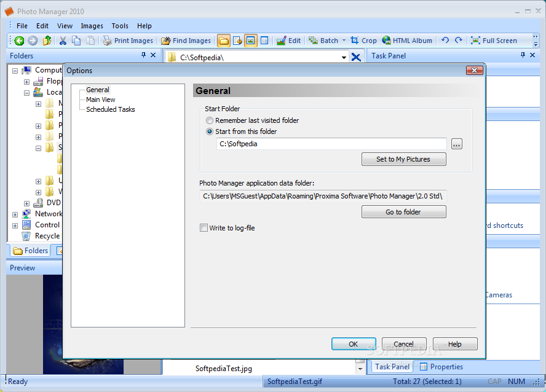Pin the Folders panel
Viewport: 546px width, 392px height.
pos(143,55)
